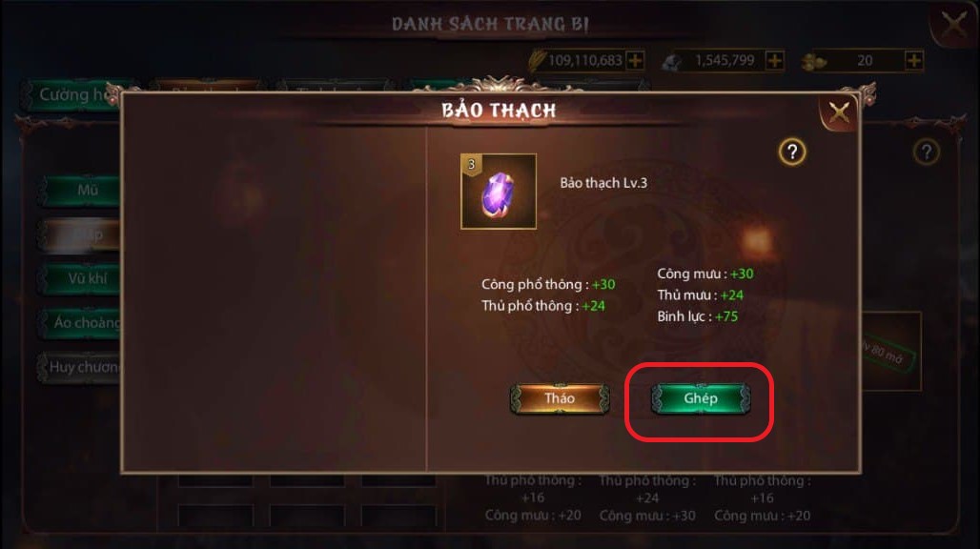Screen dimensions: 980x549
Task: Click the wheat resource icon
Action: (x=537, y=61)
